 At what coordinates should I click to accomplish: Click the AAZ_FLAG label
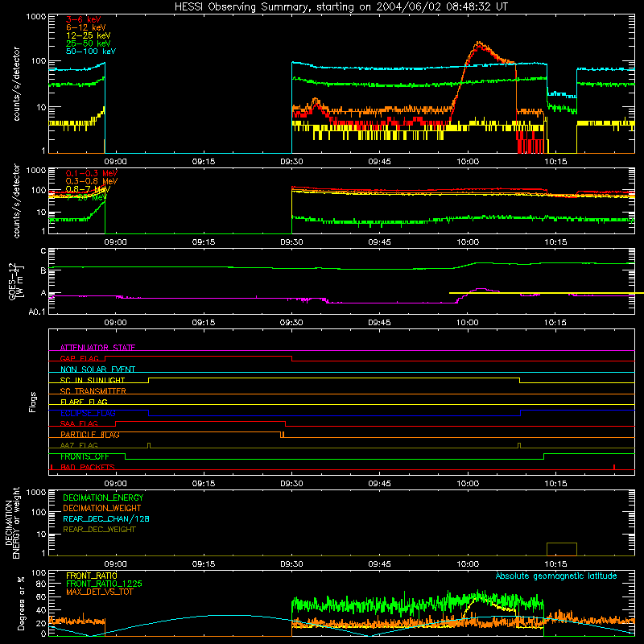(x=79, y=445)
